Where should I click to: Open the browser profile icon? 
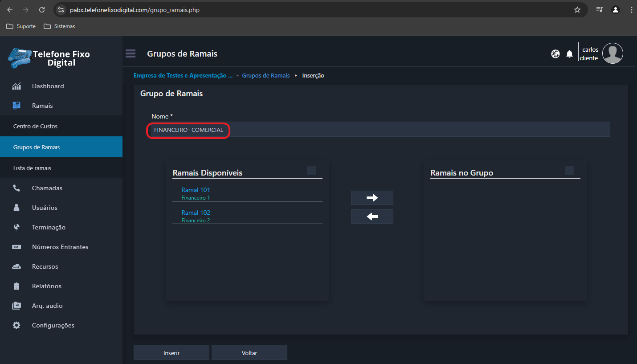[616, 10]
